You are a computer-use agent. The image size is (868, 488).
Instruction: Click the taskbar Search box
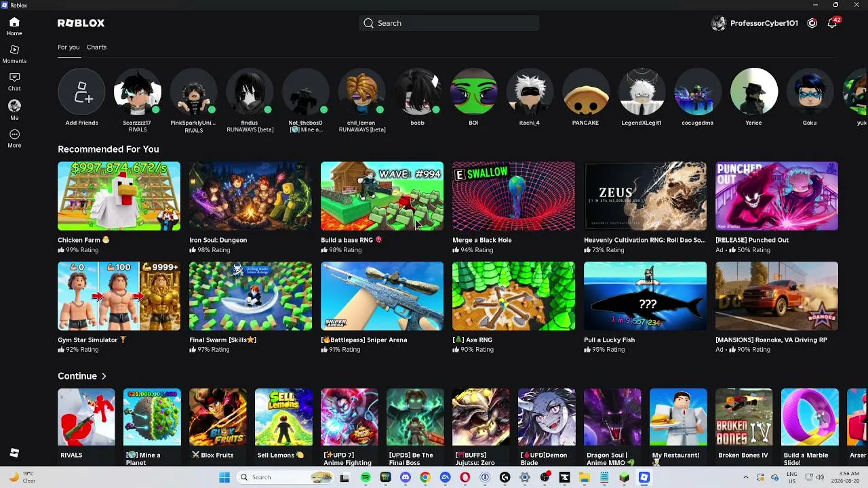284,477
